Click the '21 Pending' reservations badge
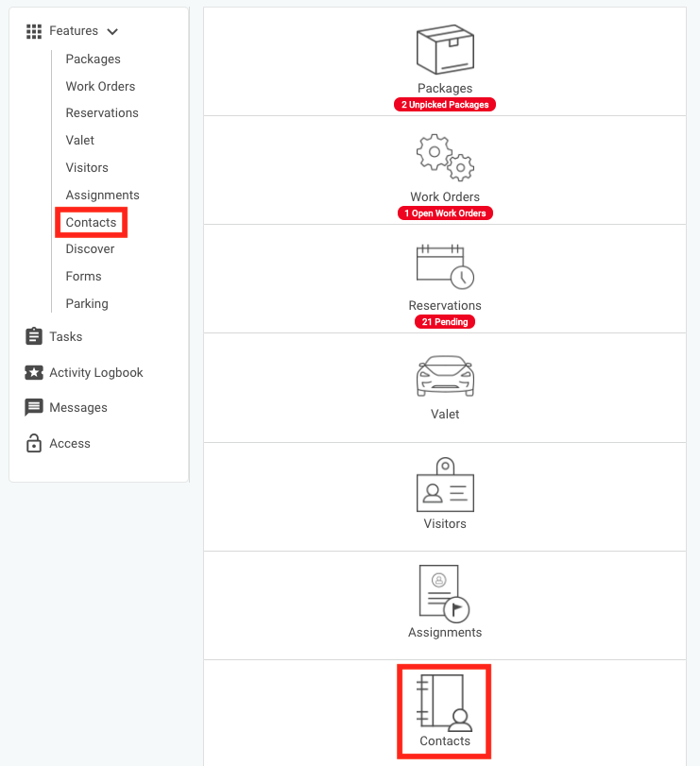Screen dimensions: 700x766 pyautogui.click(x=445, y=322)
